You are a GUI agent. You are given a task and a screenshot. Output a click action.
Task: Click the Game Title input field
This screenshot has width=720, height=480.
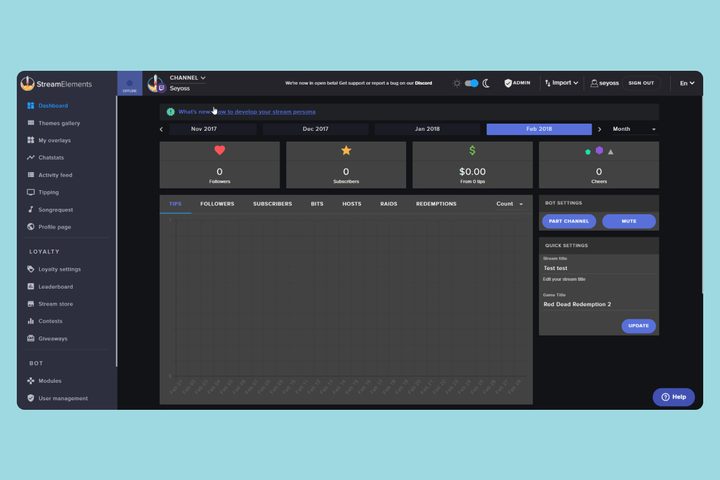[x=599, y=304]
